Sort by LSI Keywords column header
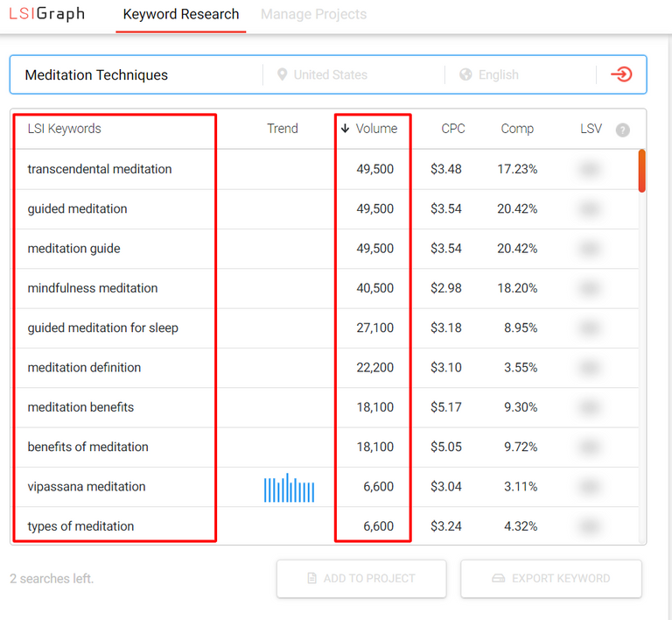This screenshot has width=672, height=620. pos(64,129)
